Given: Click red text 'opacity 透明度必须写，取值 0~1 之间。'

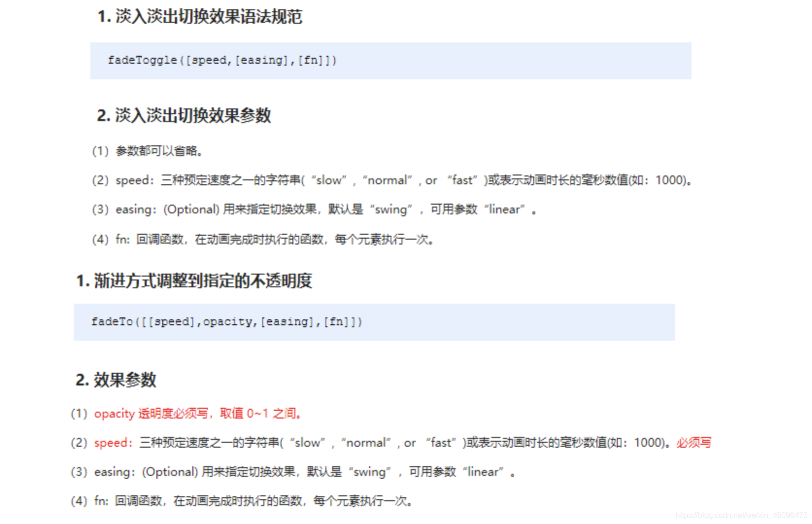Looking at the screenshot, I should click(198, 414).
